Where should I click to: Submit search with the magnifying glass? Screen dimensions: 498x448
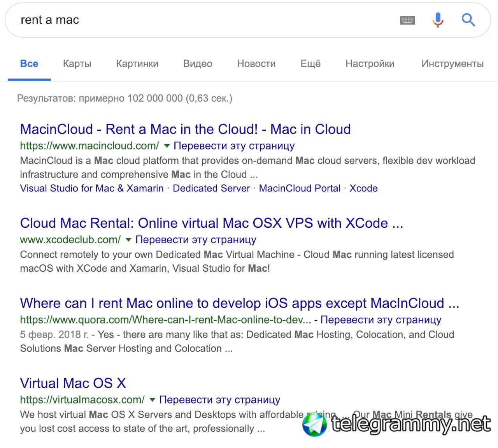468,19
